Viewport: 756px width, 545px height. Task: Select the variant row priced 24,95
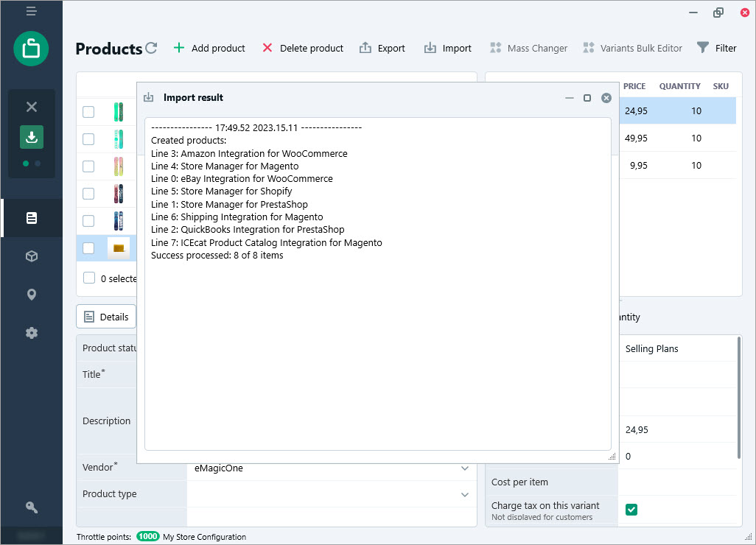(678, 110)
